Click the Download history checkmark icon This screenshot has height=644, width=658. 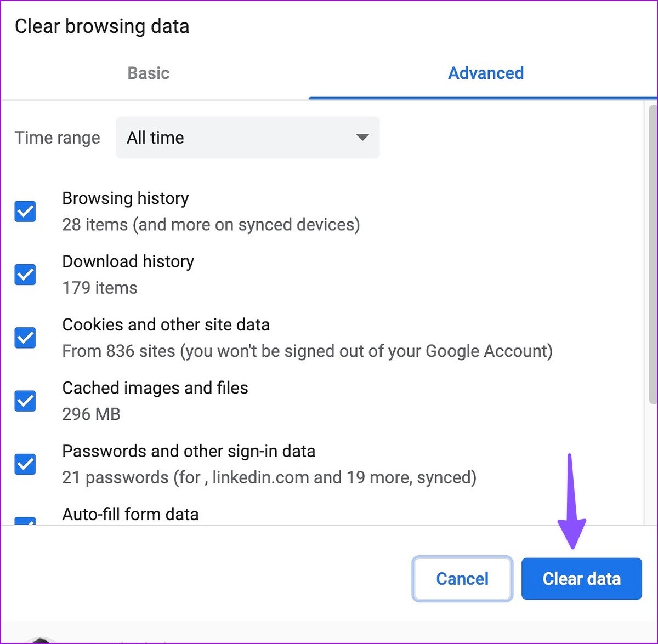[25, 275]
